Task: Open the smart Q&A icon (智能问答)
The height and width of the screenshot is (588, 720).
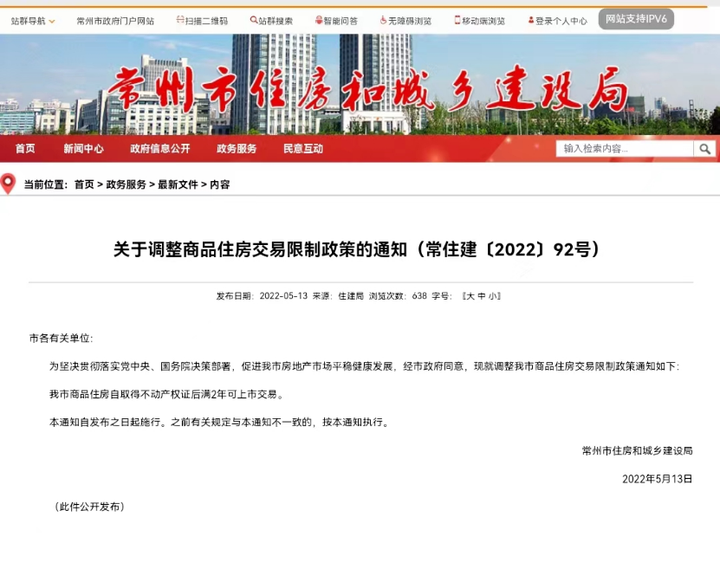Action: [321, 19]
